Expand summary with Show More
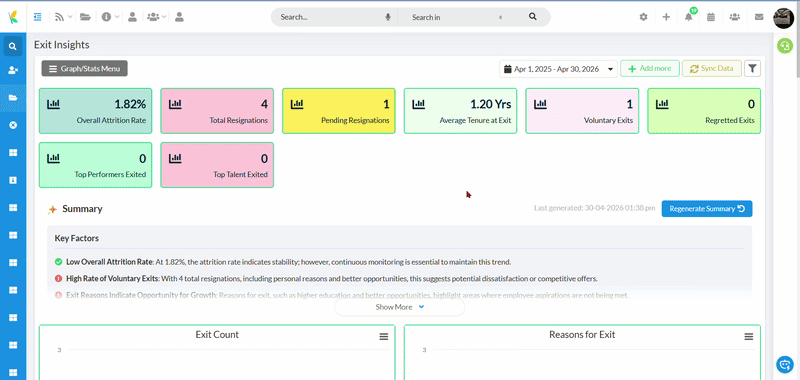 pos(399,307)
